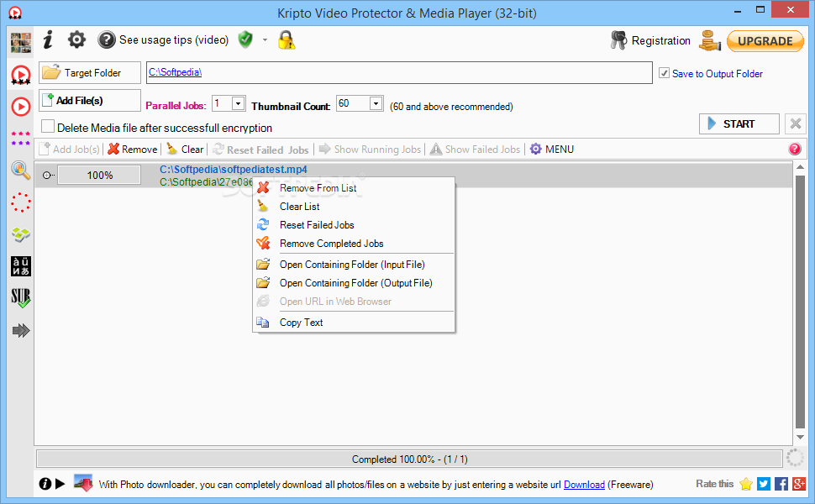Open the Download link for Photo downloader

pyautogui.click(x=584, y=484)
